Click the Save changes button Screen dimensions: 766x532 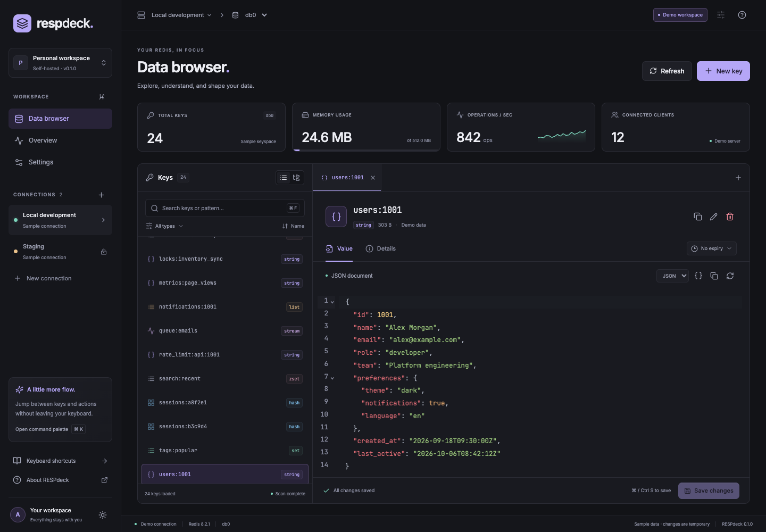(x=709, y=491)
